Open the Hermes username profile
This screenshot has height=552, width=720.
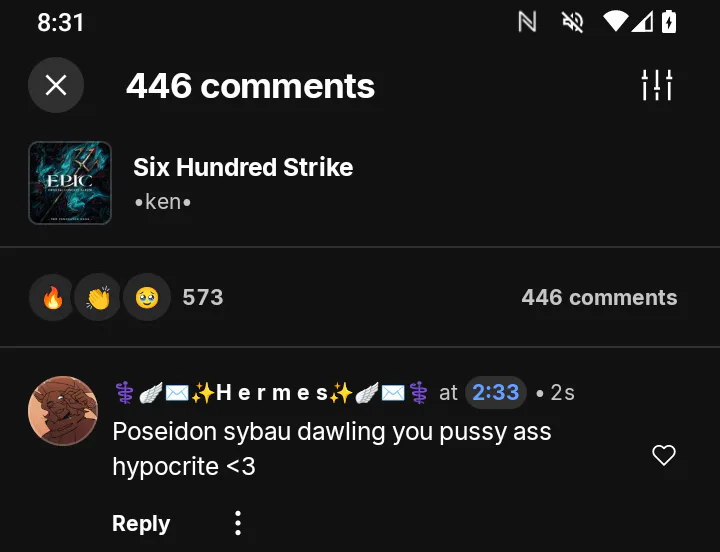tap(271, 393)
